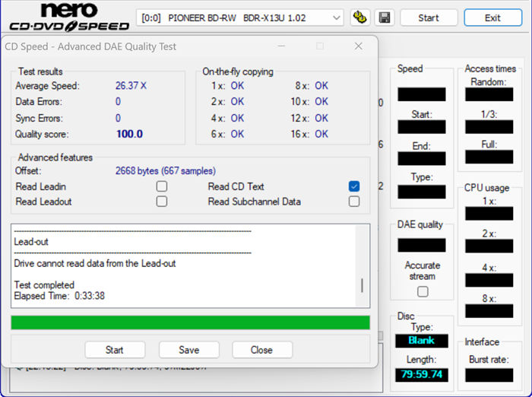Click the Exit button
The image size is (532, 397).
click(x=492, y=17)
